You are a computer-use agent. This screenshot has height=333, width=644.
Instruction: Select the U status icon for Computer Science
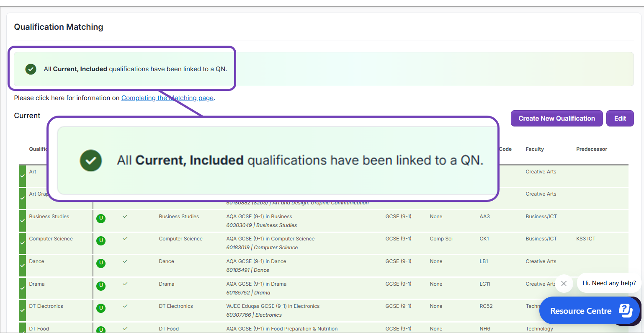point(100,241)
